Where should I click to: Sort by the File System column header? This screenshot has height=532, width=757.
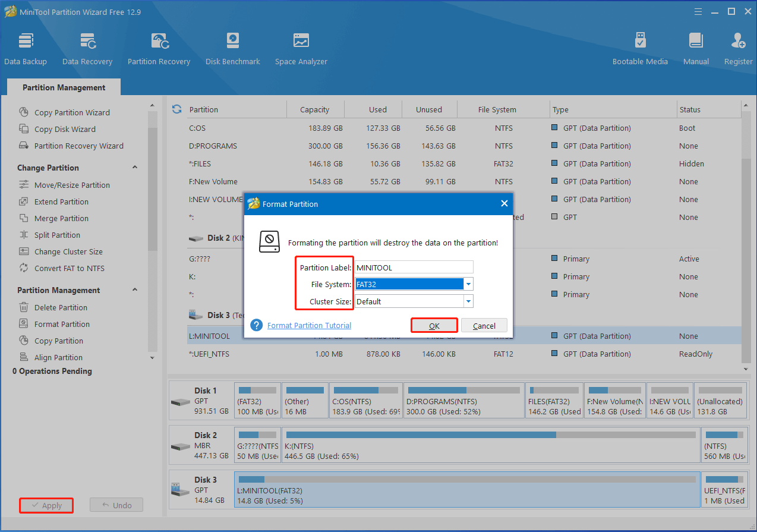pos(497,109)
